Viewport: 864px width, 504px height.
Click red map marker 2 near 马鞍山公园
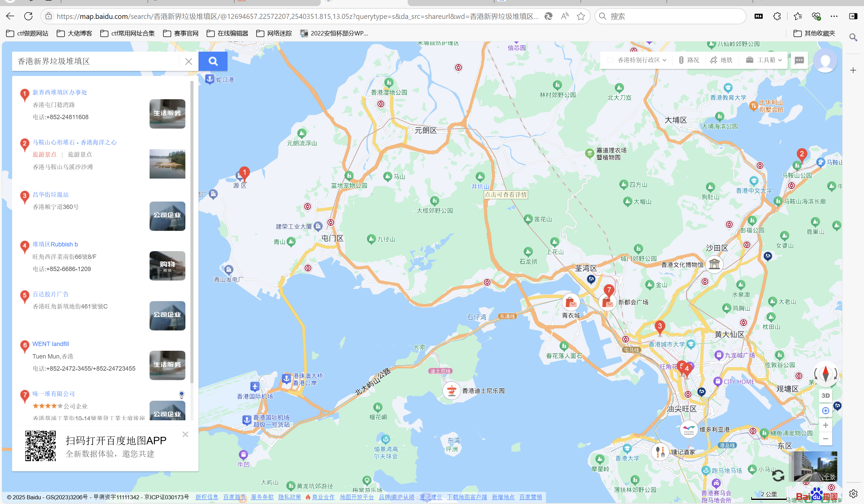click(x=802, y=155)
